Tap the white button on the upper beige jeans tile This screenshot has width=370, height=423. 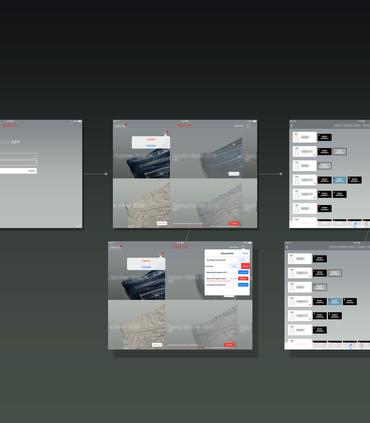(x=162, y=223)
